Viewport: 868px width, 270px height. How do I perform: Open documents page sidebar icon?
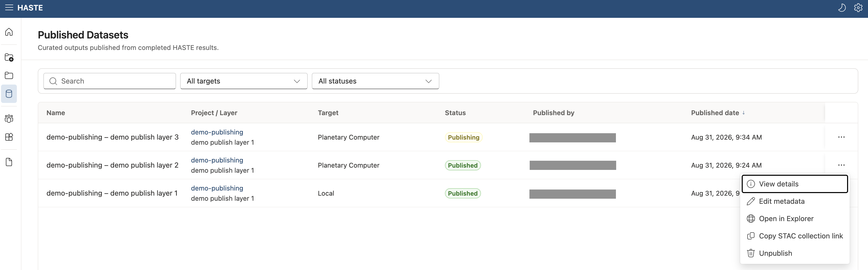pyautogui.click(x=9, y=162)
